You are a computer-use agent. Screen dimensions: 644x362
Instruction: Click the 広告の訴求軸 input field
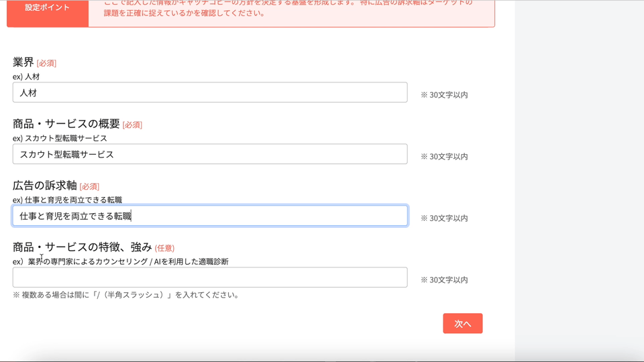pos(209,216)
